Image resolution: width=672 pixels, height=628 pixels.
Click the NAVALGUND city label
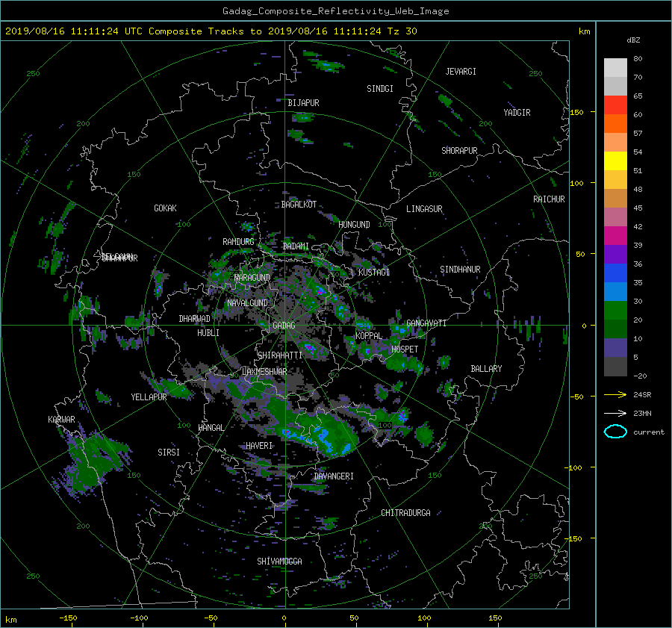[247, 303]
